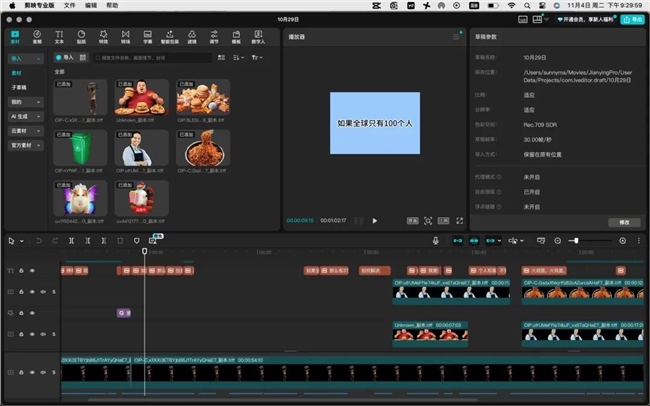Open the 特效 (Effects) panel tab

[104, 37]
